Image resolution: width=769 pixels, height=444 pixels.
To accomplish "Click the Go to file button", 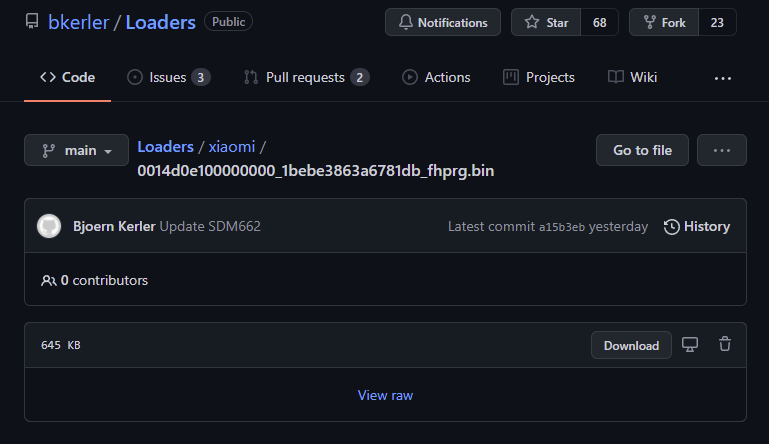I will click(x=642, y=150).
